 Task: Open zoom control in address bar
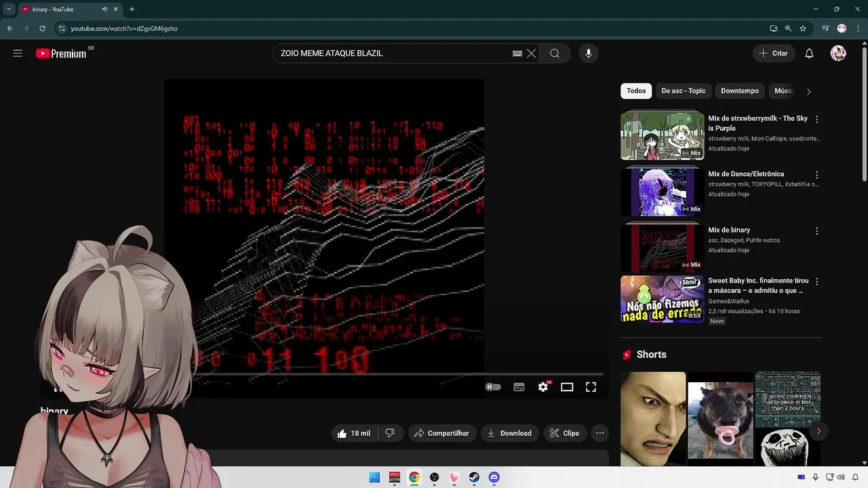[x=788, y=28]
